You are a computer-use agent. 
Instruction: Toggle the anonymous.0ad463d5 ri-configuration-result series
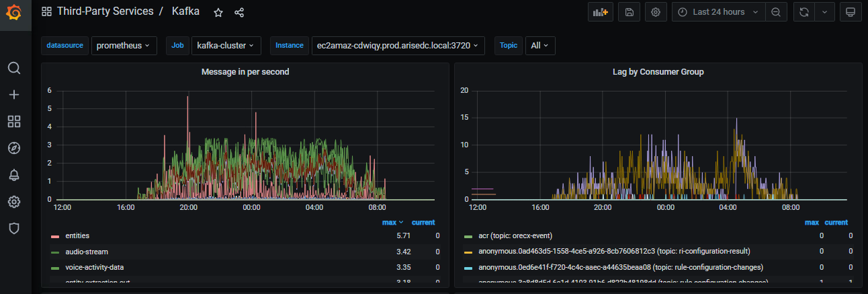[614, 251]
